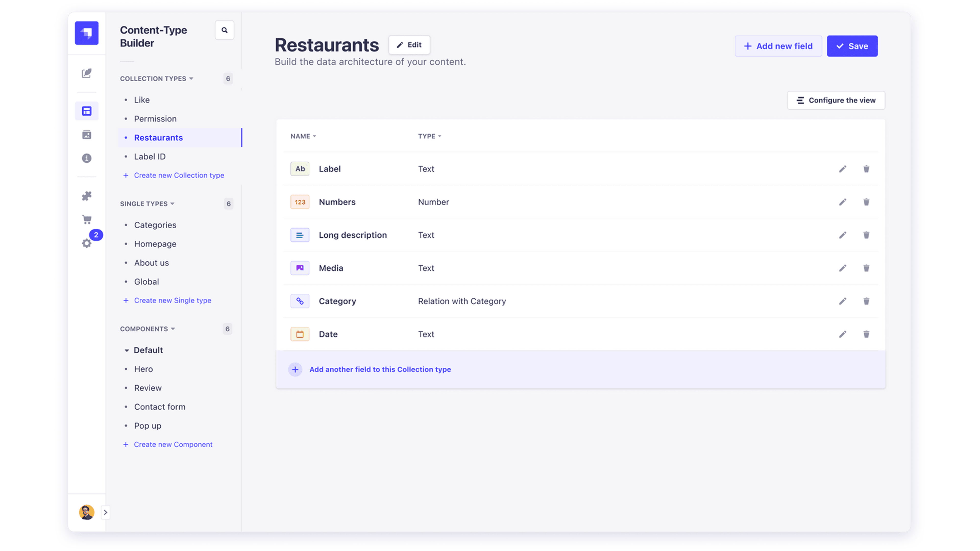Open the info circle sidebar icon
The height and width of the screenshot is (551, 980).
[87, 158]
